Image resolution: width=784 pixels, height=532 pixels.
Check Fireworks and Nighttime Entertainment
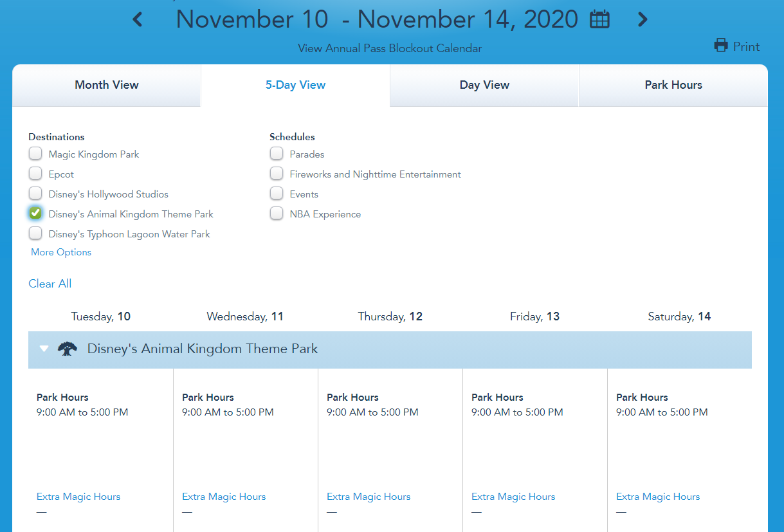[277, 174]
